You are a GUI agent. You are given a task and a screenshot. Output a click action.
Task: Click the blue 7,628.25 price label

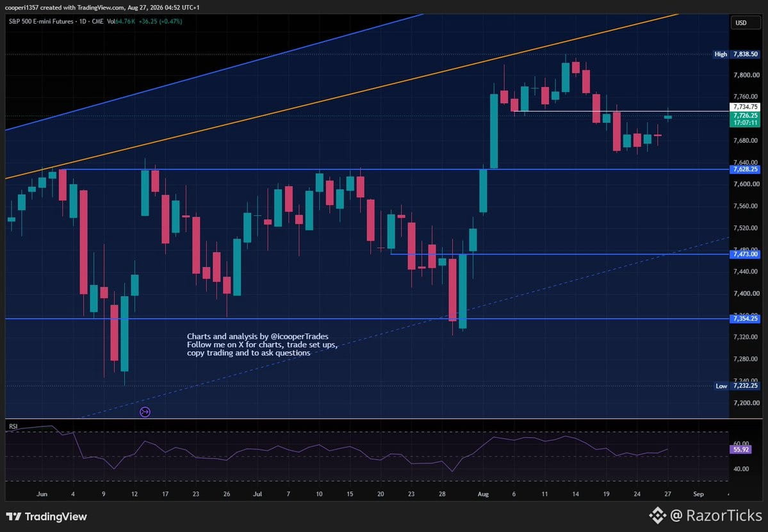pos(746,170)
